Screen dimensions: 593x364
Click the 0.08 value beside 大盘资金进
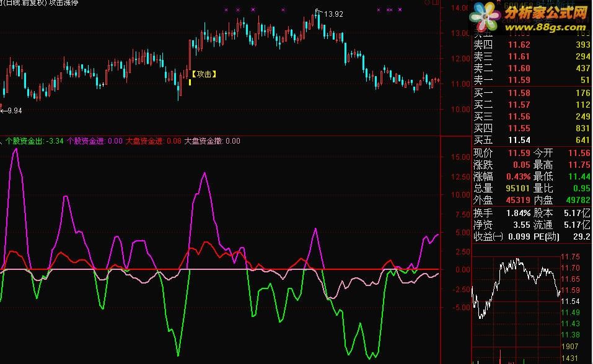tap(174, 141)
